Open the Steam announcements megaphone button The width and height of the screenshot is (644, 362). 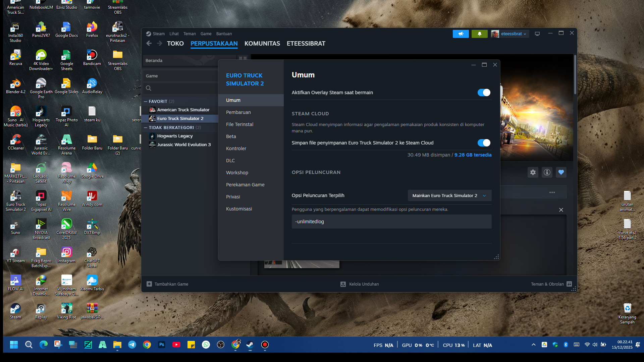pyautogui.click(x=461, y=34)
